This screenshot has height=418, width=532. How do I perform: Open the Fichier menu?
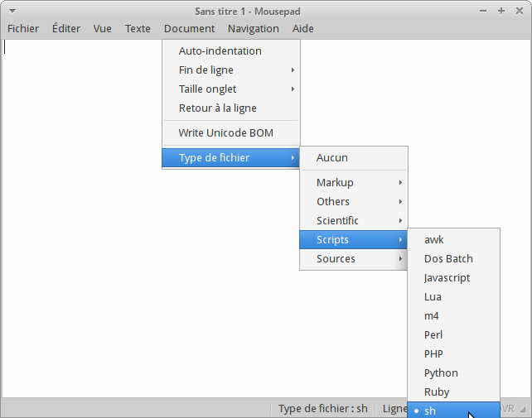point(23,28)
